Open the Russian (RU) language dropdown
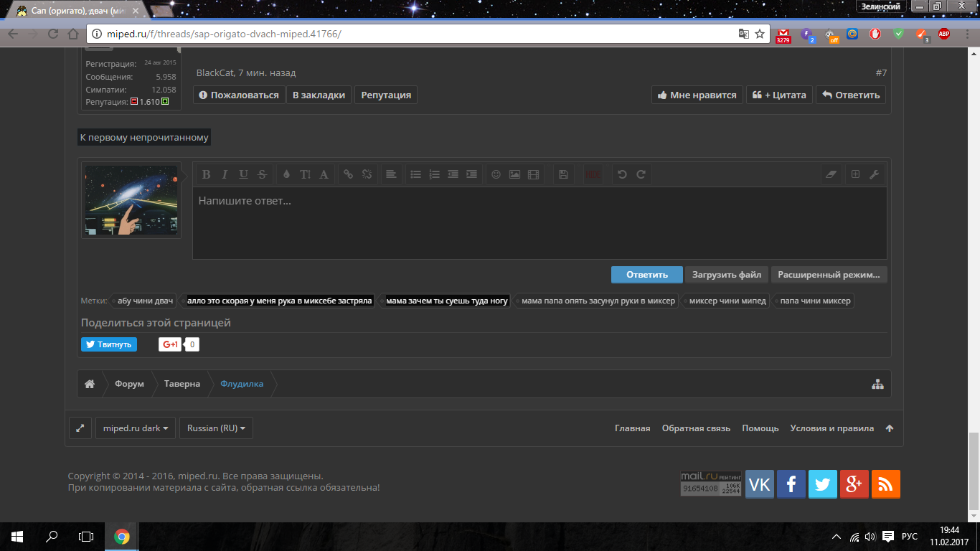The height and width of the screenshot is (551, 980). click(x=216, y=428)
